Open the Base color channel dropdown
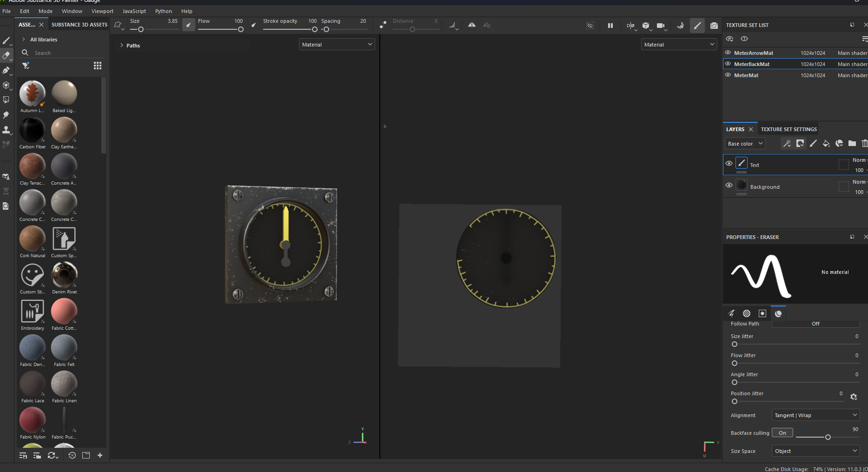The width and height of the screenshot is (868, 472). pyautogui.click(x=745, y=144)
